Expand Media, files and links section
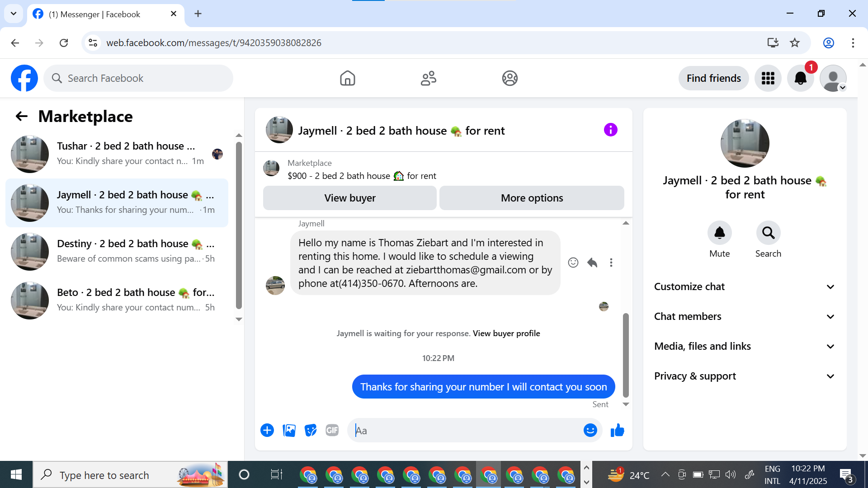The height and width of the screenshot is (488, 868). click(x=745, y=347)
